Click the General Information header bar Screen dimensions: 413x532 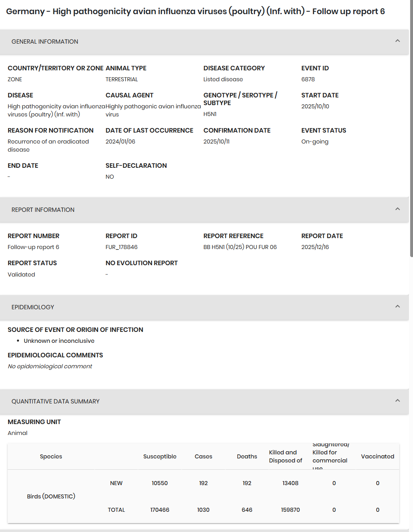click(x=204, y=42)
